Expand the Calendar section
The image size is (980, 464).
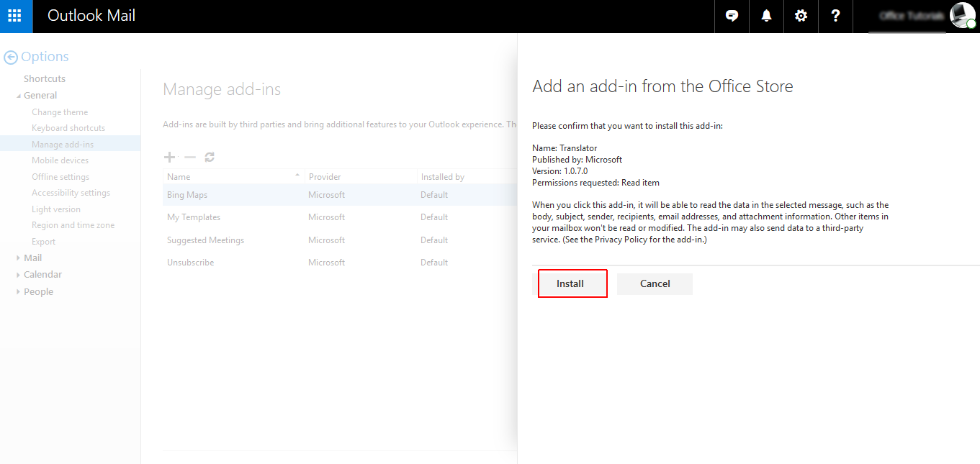coord(19,275)
